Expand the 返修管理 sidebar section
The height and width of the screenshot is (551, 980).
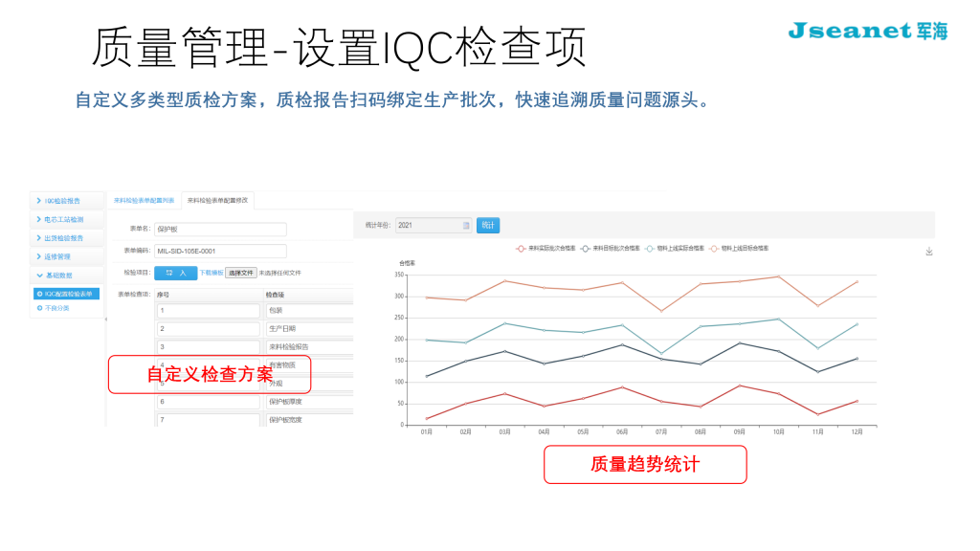[66, 256]
